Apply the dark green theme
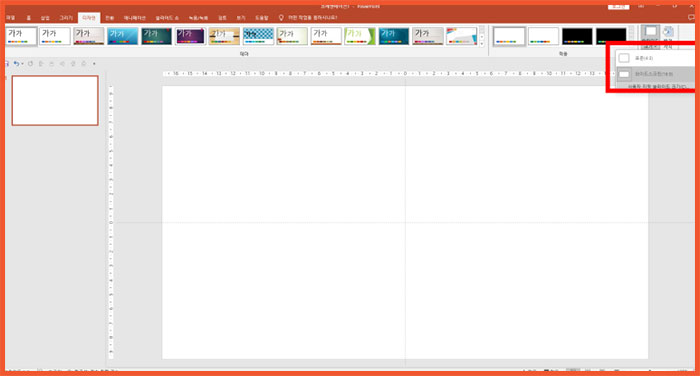The width and height of the screenshot is (700, 376). pyautogui.click(x=157, y=36)
